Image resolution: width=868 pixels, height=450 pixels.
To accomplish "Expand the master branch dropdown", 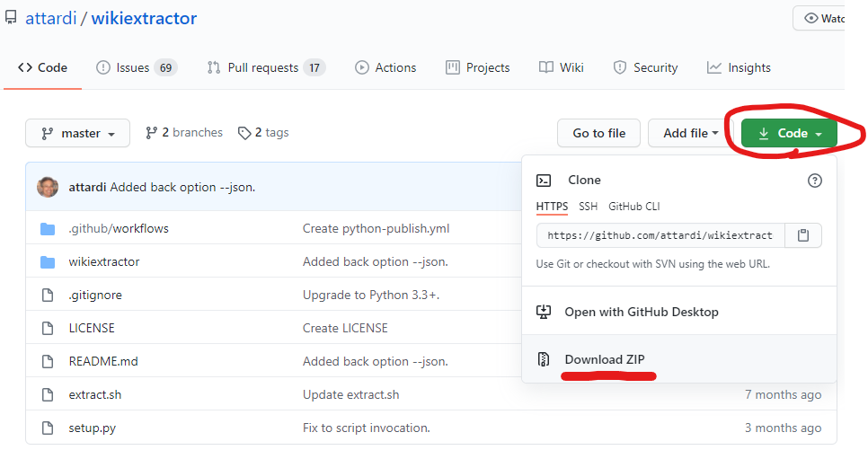I will pyautogui.click(x=77, y=133).
